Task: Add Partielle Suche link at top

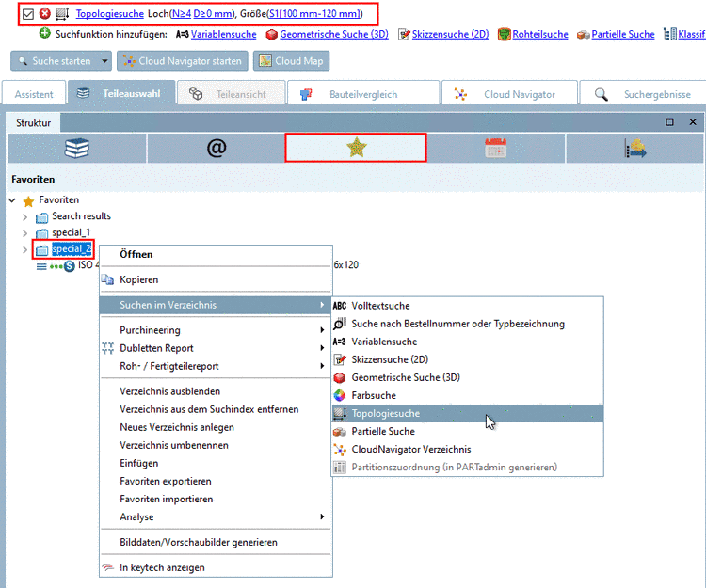Action: pos(623,34)
